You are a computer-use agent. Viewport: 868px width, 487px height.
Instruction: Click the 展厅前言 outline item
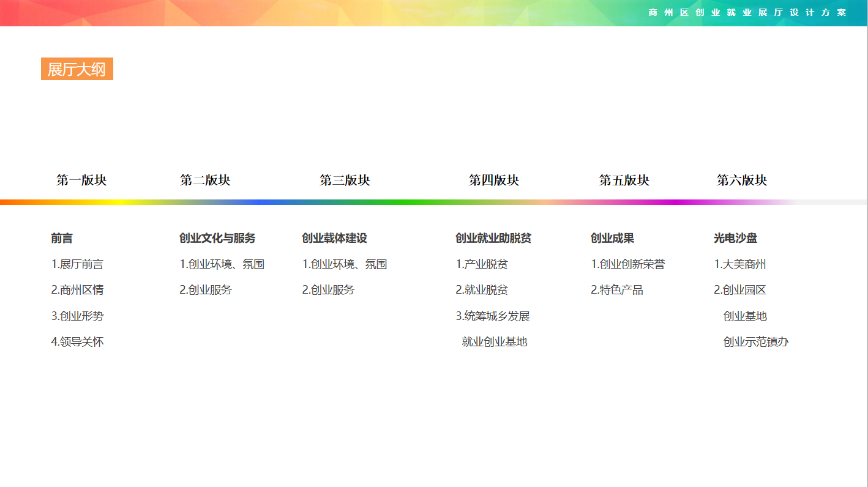point(77,264)
